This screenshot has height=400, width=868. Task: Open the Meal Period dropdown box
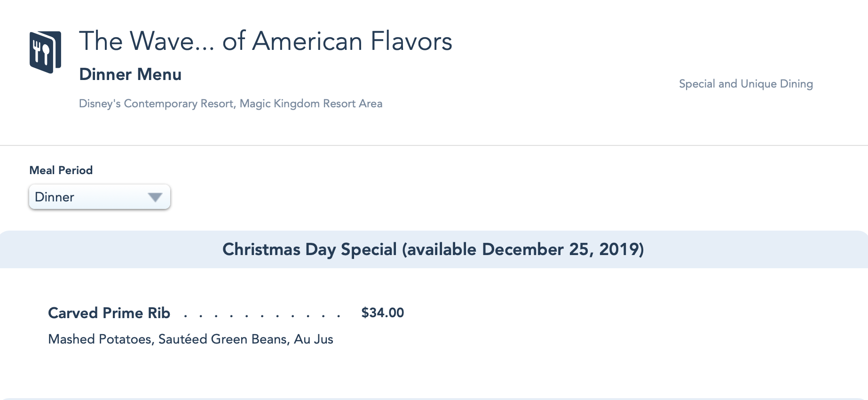tap(99, 197)
